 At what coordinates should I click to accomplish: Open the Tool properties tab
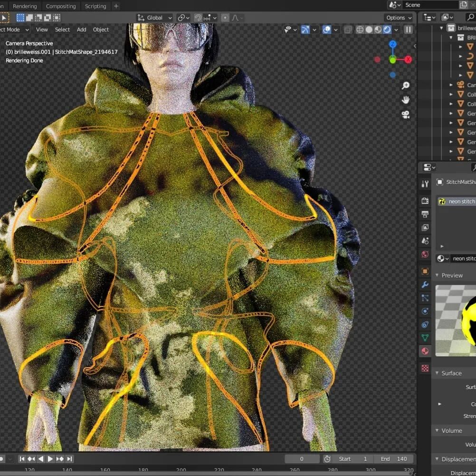tap(425, 184)
